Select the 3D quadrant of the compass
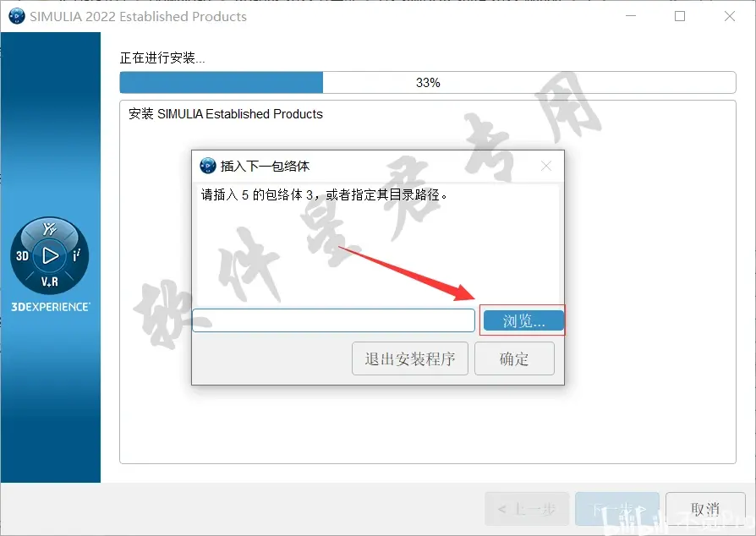Screen dimensions: 756x536 (22, 255)
